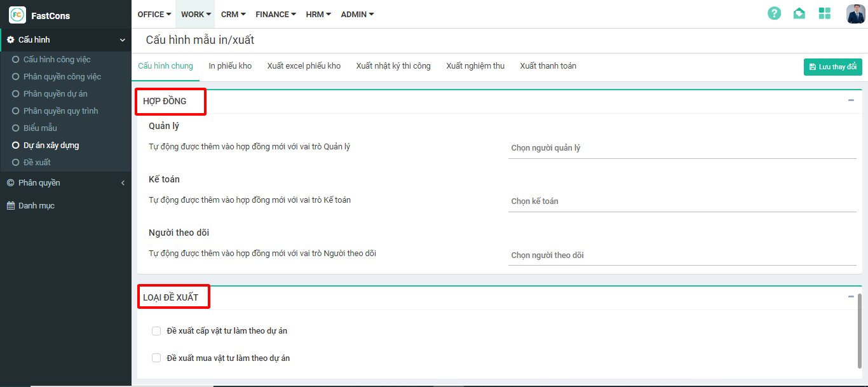The image size is (868, 387).
Task: Open the help question mark icon
Action: click(774, 13)
